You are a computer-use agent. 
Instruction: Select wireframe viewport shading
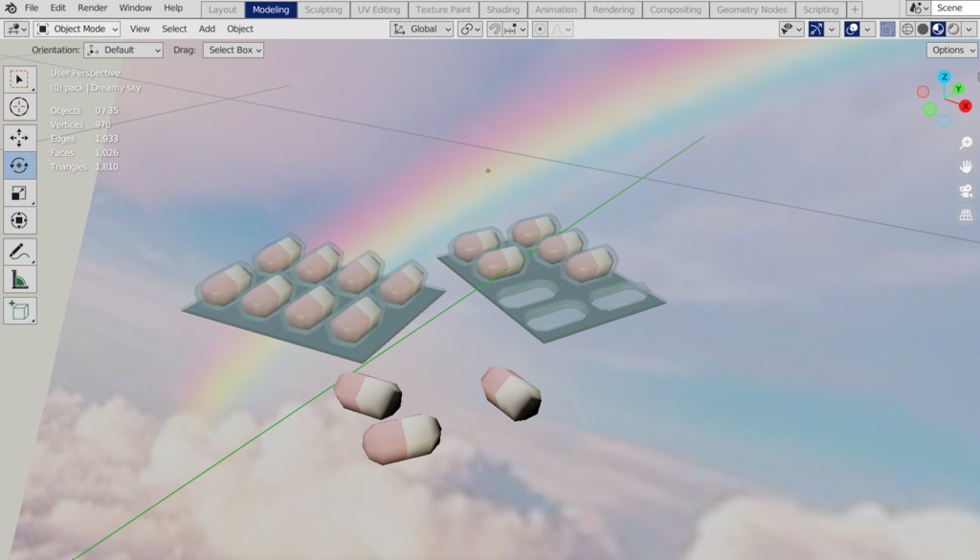907,29
